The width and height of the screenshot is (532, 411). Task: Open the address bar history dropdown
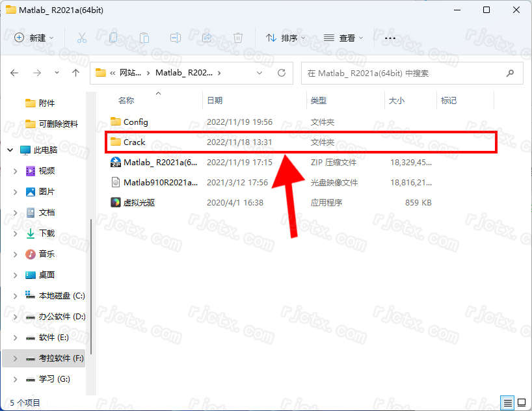(260, 73)
